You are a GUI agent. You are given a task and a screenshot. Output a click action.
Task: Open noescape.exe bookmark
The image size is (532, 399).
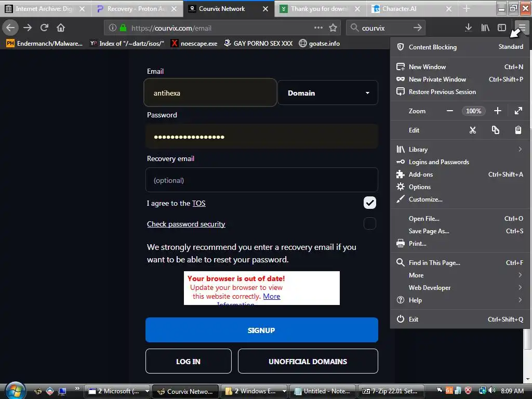click(194, 44)
